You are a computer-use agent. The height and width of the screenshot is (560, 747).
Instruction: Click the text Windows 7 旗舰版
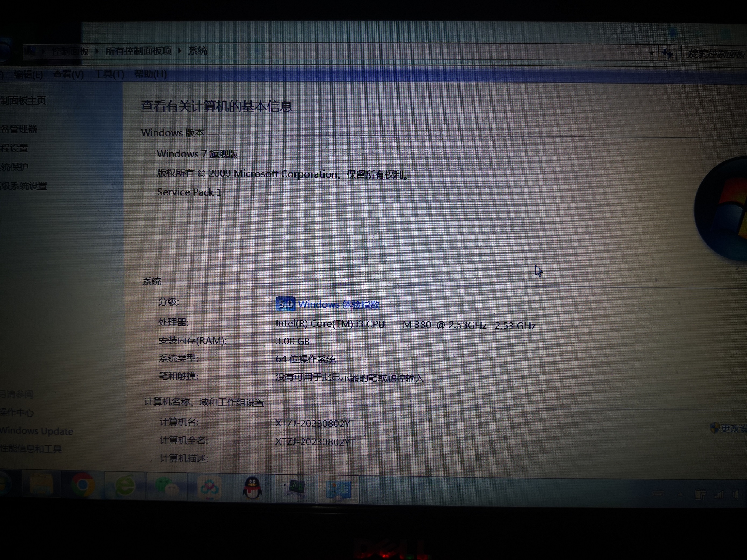(197, 154)
